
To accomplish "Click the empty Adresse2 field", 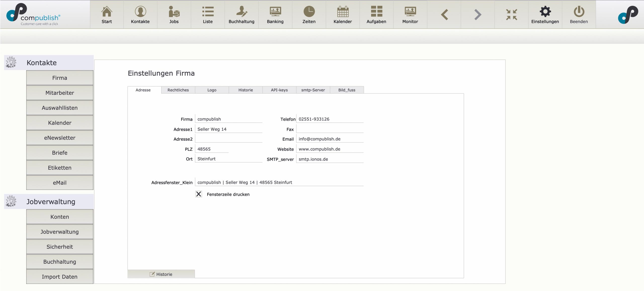I will [229, 139].
